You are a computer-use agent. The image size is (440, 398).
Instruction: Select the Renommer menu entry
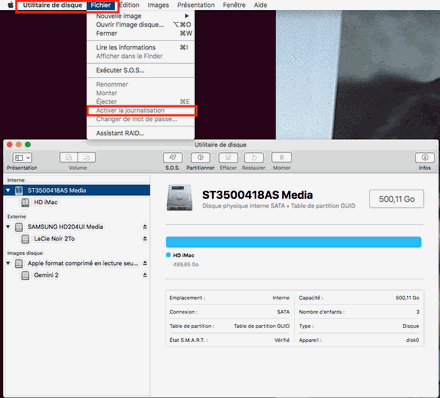(141, 84)
